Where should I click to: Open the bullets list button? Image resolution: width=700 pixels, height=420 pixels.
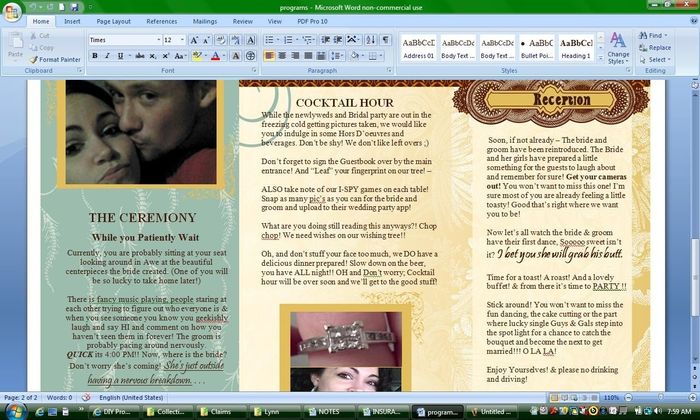[271, 40]
